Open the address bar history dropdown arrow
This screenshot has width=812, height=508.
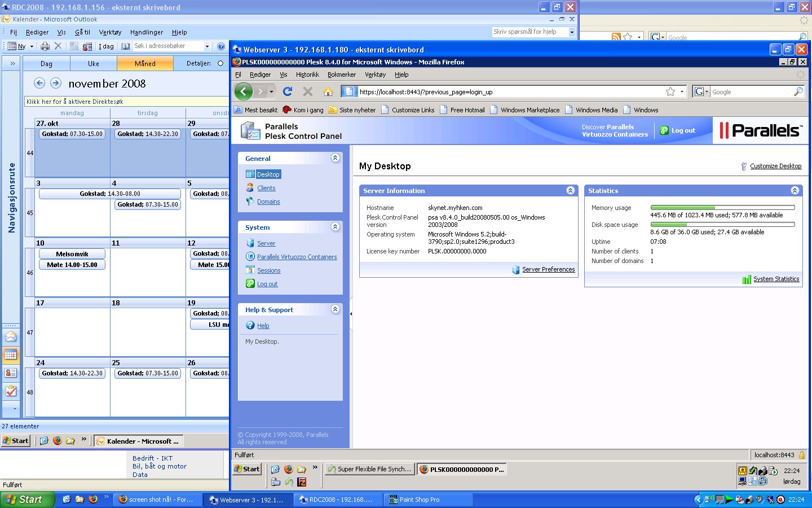(x=682, y=91)
